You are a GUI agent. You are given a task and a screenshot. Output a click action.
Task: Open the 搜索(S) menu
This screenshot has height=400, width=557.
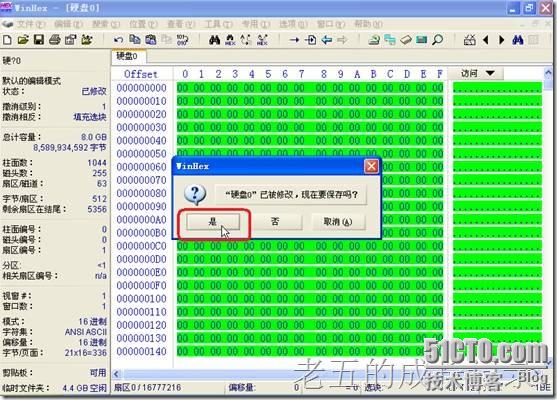point(106,24)
